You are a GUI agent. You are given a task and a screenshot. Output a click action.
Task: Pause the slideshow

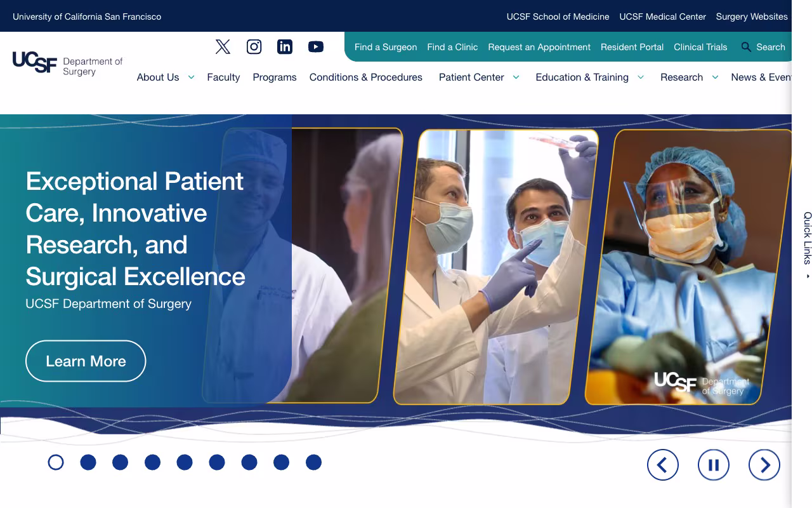pyautogui.click(x=714, y=465)
